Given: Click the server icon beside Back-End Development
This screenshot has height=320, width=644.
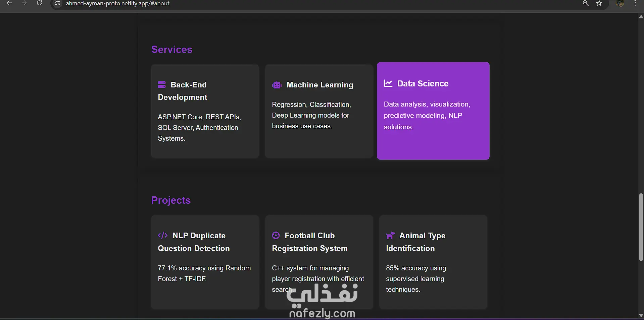Looking at the screenshot, I should 162,84.
